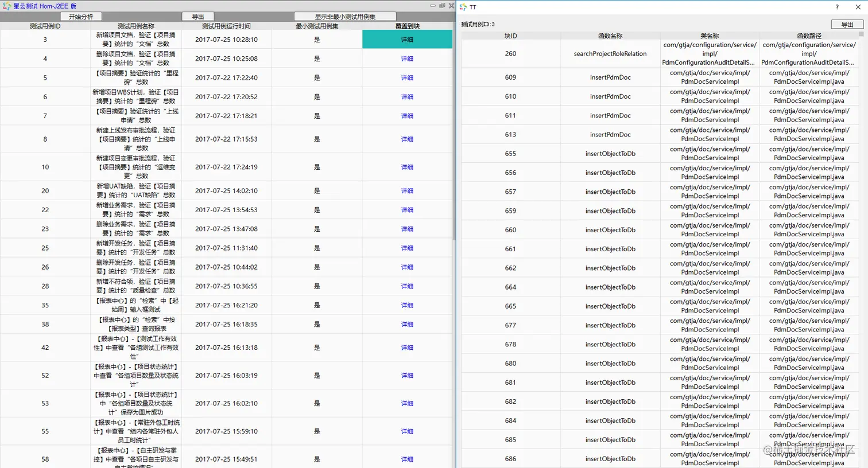The width and height of the screenshot is (868, 468).
Task: Open the 详细 link for test case 4
Action: pos(407,58)
